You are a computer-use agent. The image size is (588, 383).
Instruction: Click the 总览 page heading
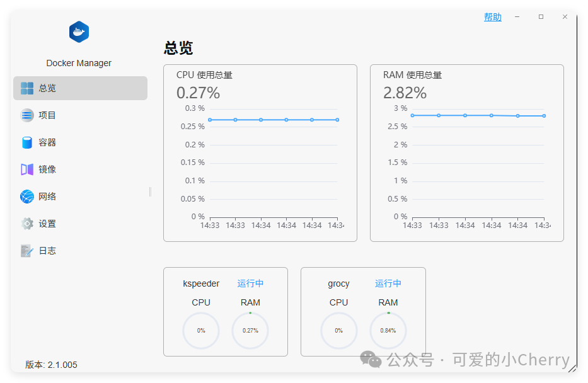coord(178,48)
